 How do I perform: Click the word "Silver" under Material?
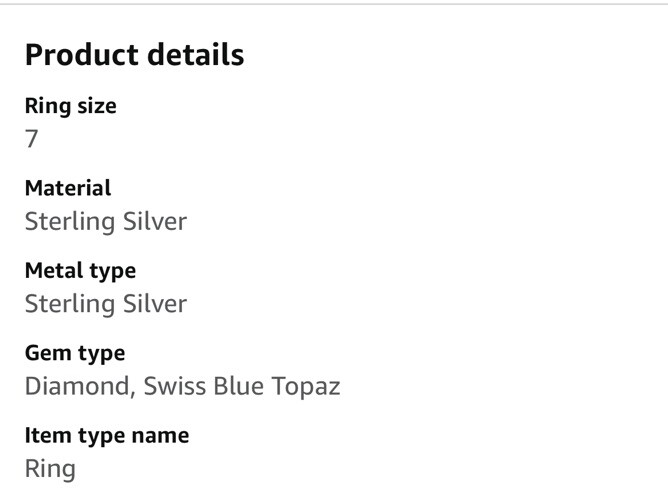(x=154, y=221)
